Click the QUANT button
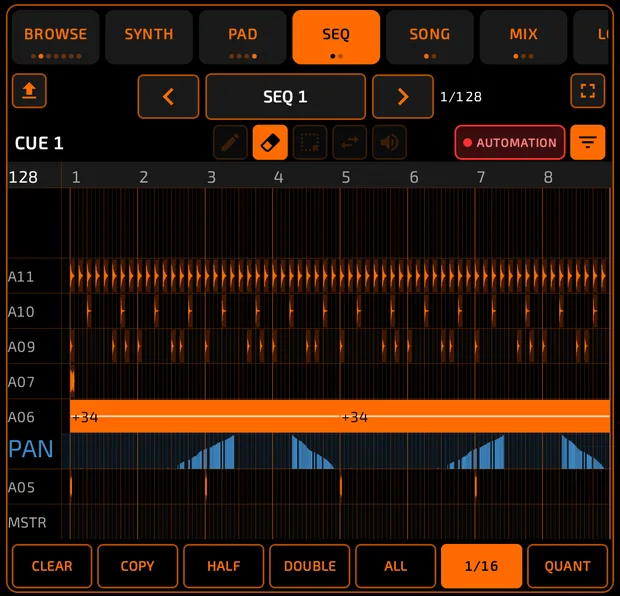The height and width of the screenshot is (596, 620). 567,566
